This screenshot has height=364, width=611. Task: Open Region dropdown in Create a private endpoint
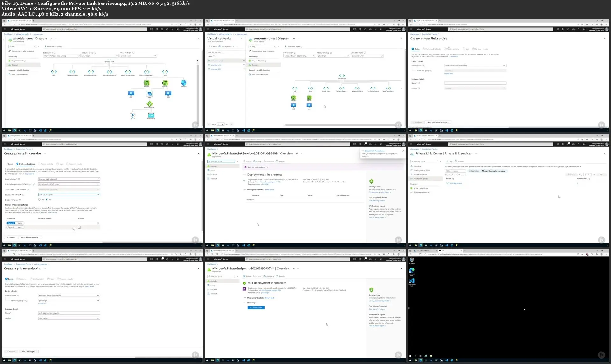[69, 318]
